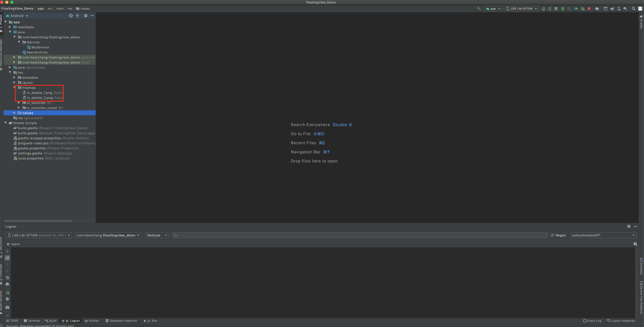
Task: Click the project tree horizontal scrollbar
Action: [x=39, y=221]
